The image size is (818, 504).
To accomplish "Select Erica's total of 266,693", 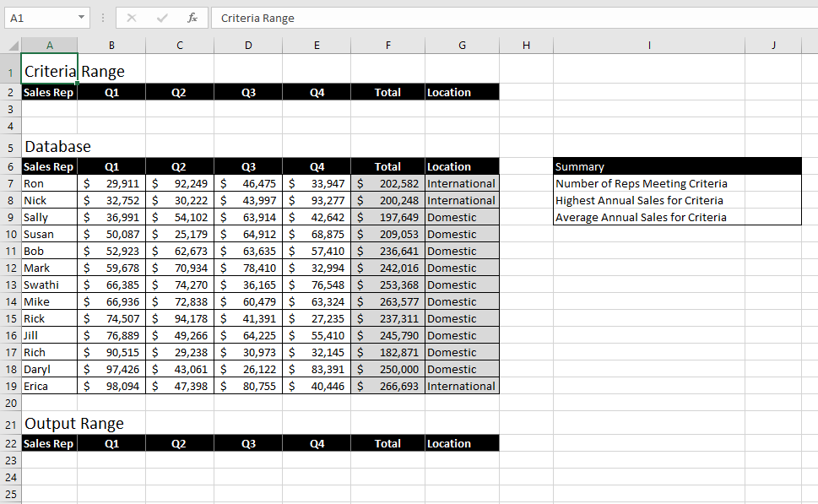I will [x=387, y=386].
